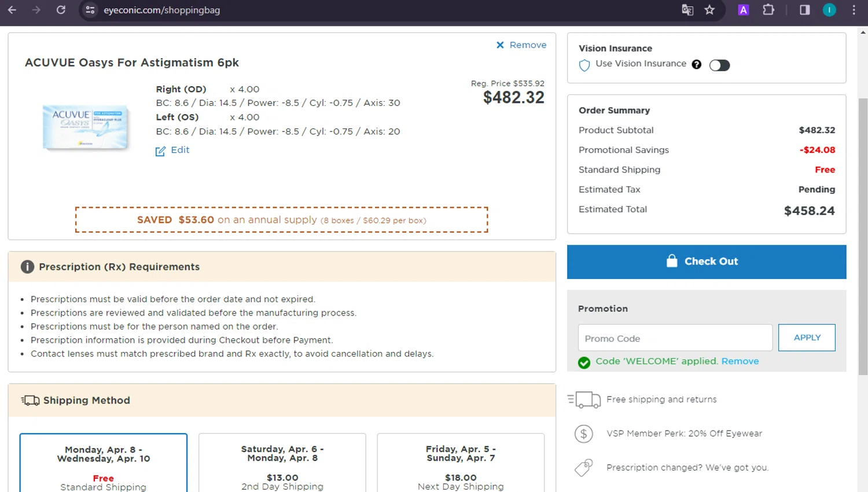Open Chrome three-dot menu

854,10
